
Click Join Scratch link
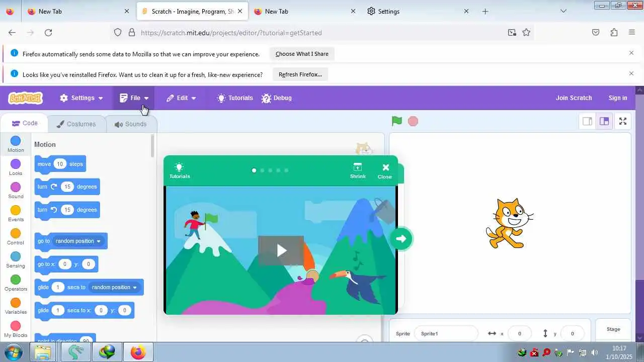(574, 98)
